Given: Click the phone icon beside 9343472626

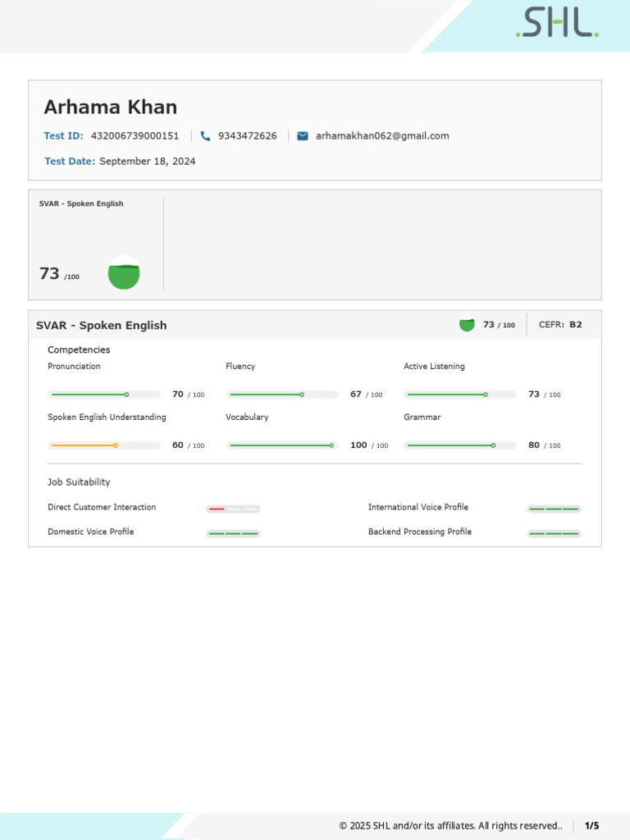Looking at the screenshot, I should (205, 136).
